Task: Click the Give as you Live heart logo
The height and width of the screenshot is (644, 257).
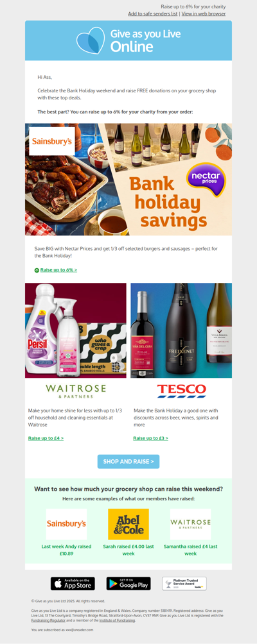Action: [x=91, y=40]
